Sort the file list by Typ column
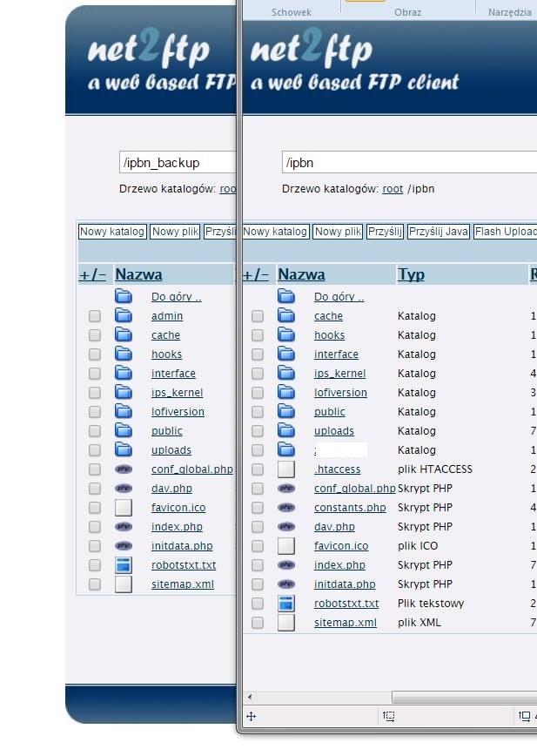537x756 pixels. (411, 274)
